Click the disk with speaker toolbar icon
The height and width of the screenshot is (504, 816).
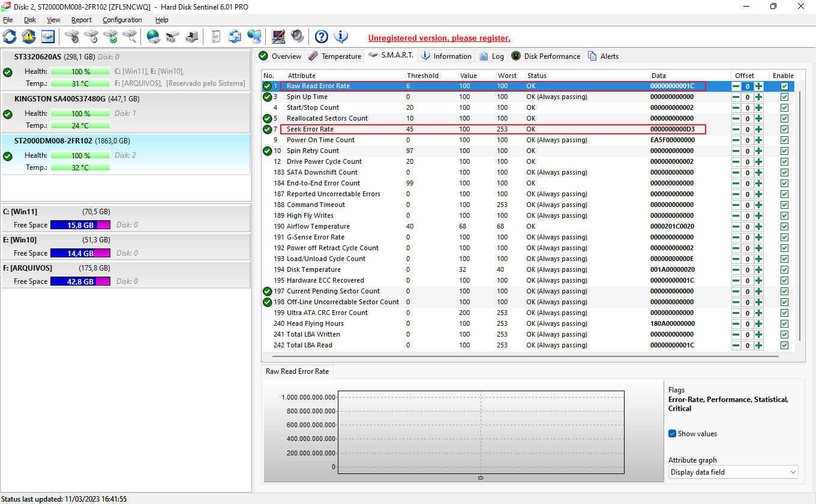coord(72,37)
